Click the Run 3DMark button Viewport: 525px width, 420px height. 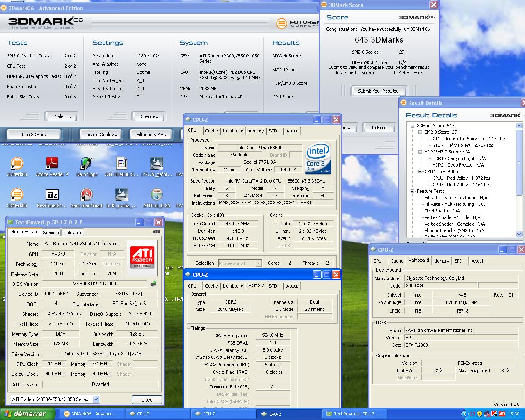click(34, 134)
